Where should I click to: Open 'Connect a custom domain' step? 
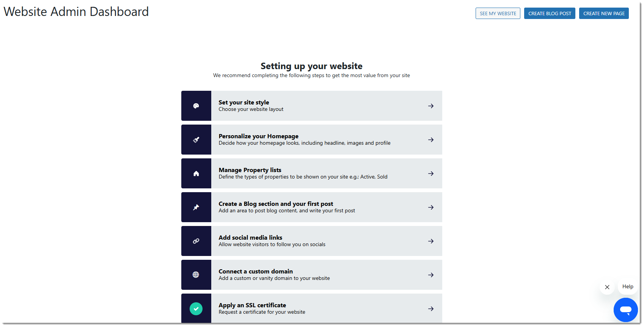312,275
